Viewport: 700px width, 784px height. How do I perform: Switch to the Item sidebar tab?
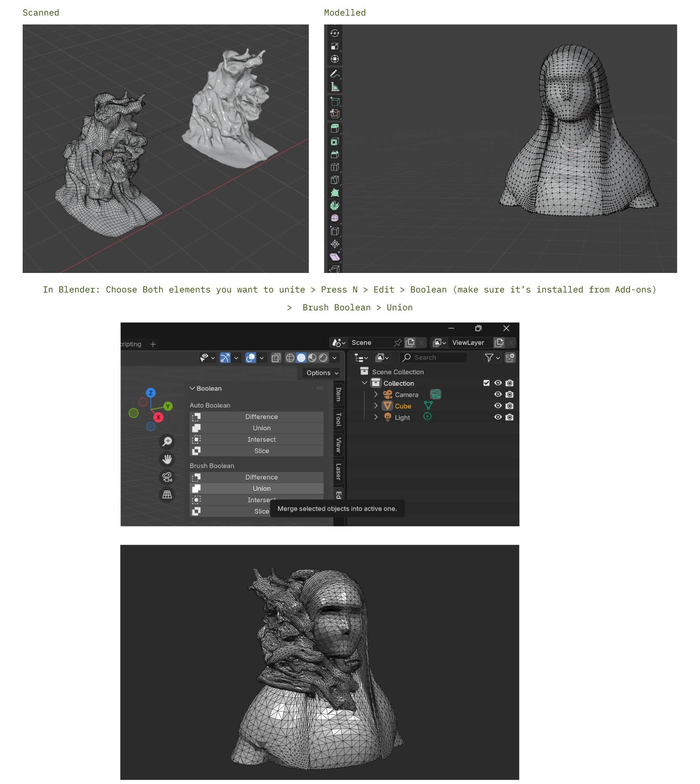click(338, 394)
